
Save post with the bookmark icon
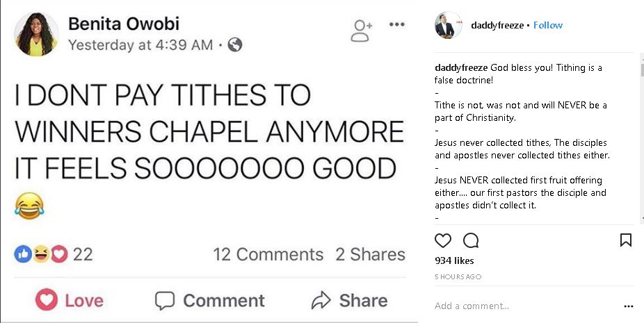pos(625,240)
